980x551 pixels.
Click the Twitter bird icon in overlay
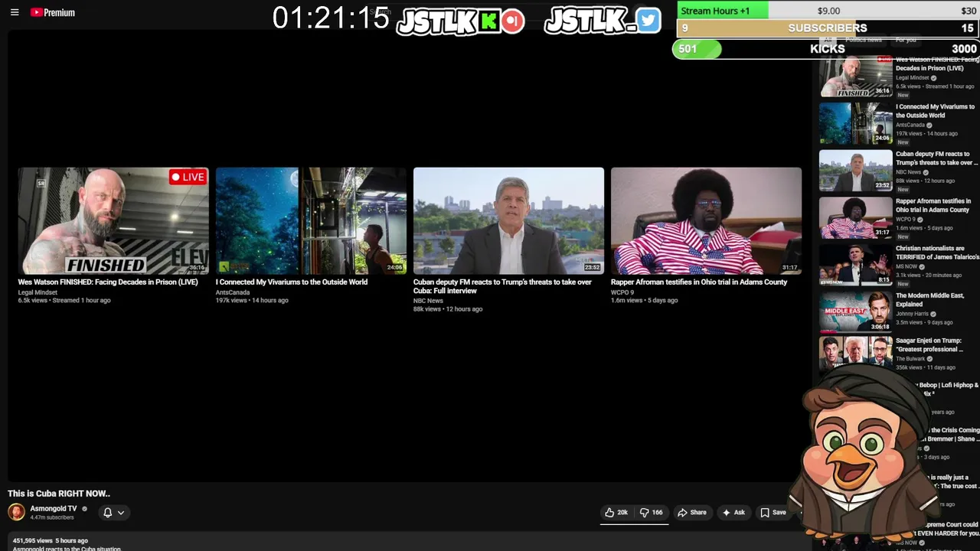coord(648,20)
